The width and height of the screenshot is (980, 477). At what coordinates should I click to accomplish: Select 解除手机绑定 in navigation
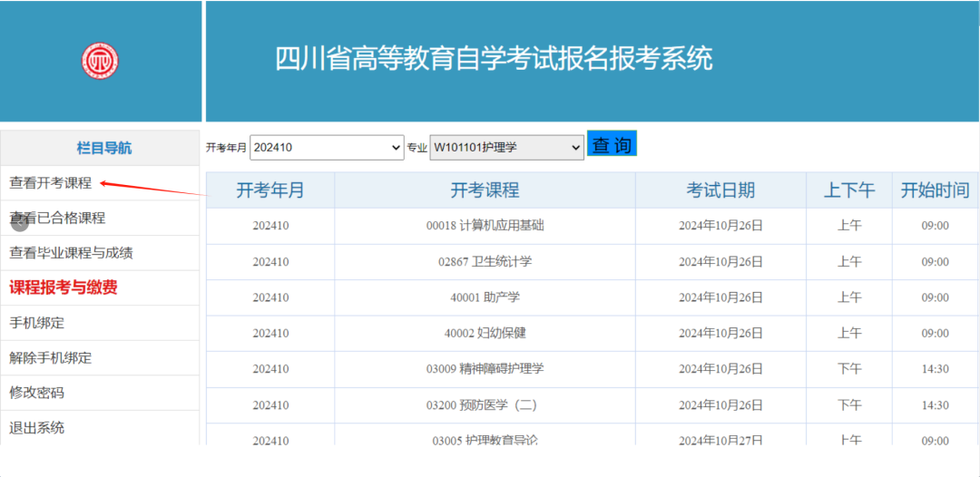point(51,357)
